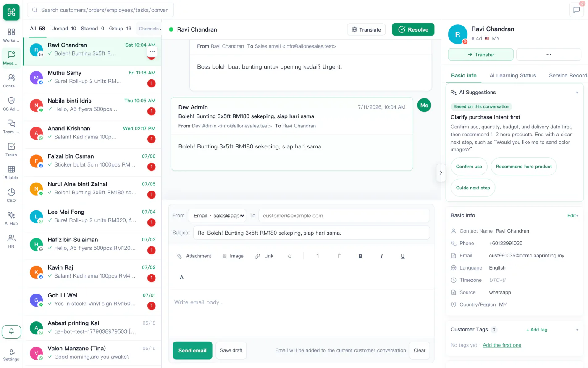The height and width of the screenshot is (368, 588).
Task: Open Tasks in the sidebar
Action: [11, 149]
